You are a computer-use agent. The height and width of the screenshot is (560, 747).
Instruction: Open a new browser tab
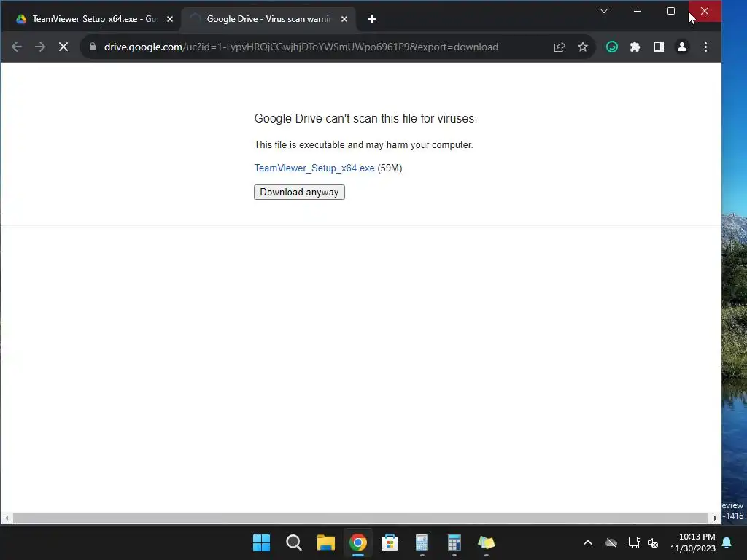tap(372, 19)
